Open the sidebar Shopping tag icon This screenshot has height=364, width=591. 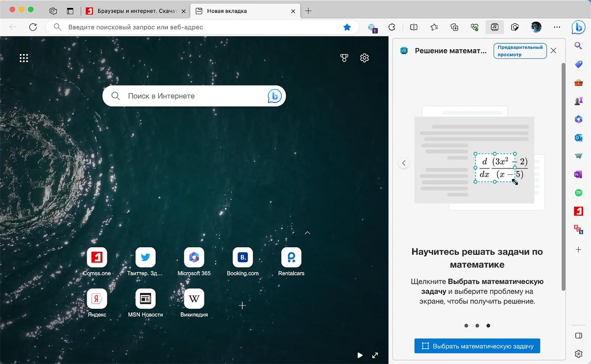[579, 64]
